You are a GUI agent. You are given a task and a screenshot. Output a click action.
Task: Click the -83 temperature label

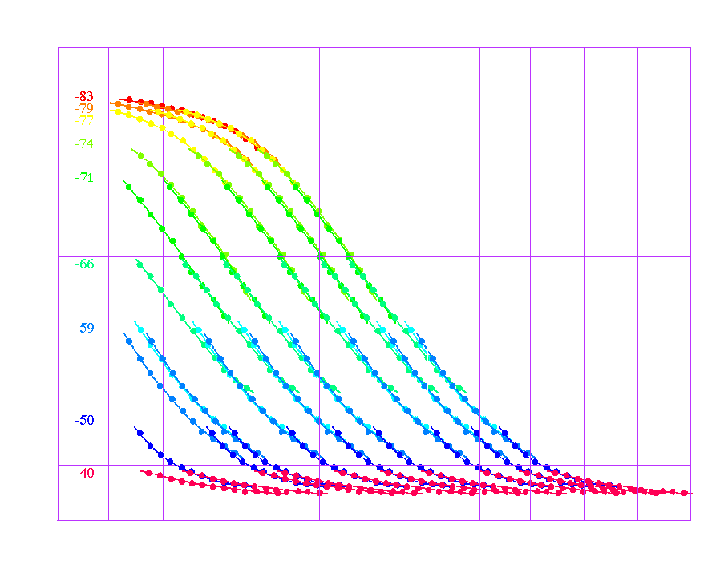(x=84, y=97)
